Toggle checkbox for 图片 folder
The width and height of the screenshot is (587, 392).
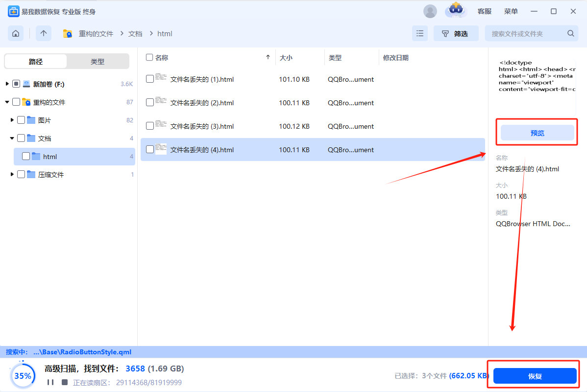pyautogui.click(x=21, y=120)
